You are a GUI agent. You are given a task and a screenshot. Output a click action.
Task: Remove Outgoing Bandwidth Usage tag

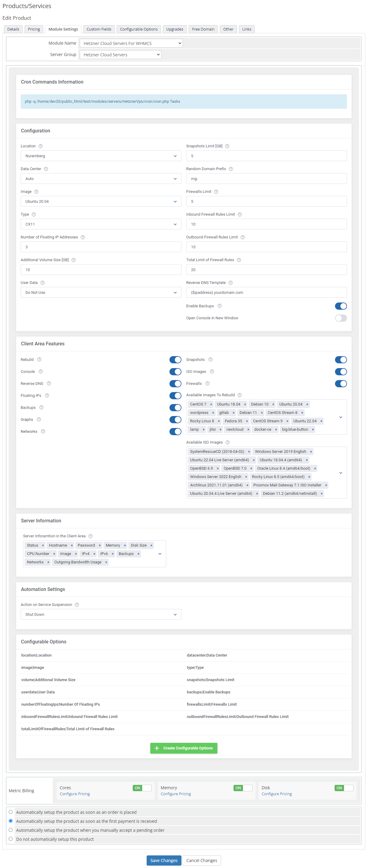coord(106,562)
